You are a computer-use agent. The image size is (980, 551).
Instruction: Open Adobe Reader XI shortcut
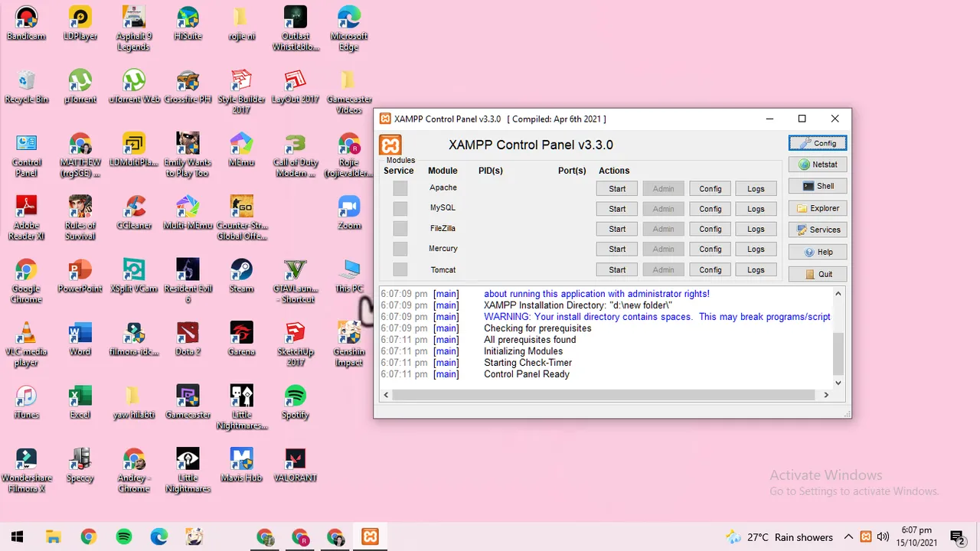coord(27,218)
